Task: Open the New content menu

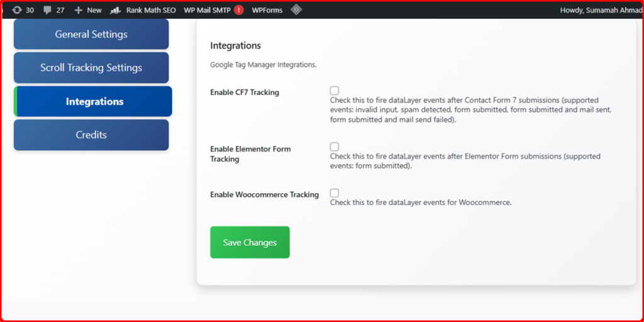Action: click(88, 10)
